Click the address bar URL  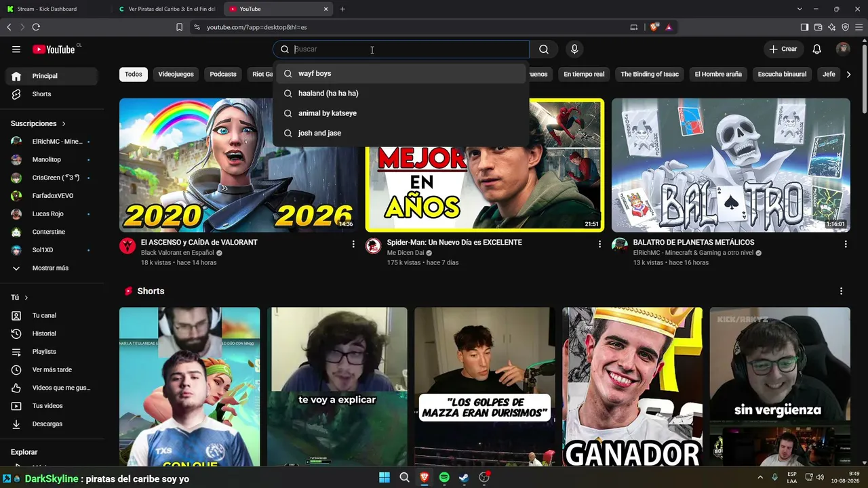click(x=257, y=27)
